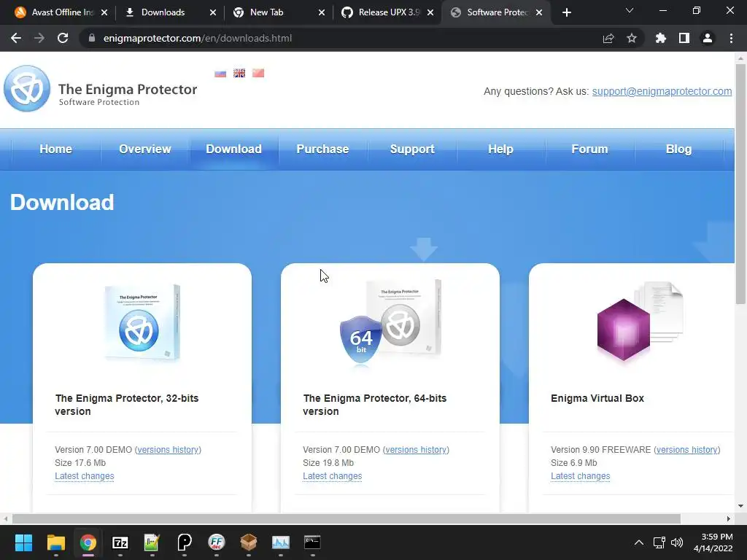Open versions history for 64-bits version
747x560 pixels.
point(416,449)
